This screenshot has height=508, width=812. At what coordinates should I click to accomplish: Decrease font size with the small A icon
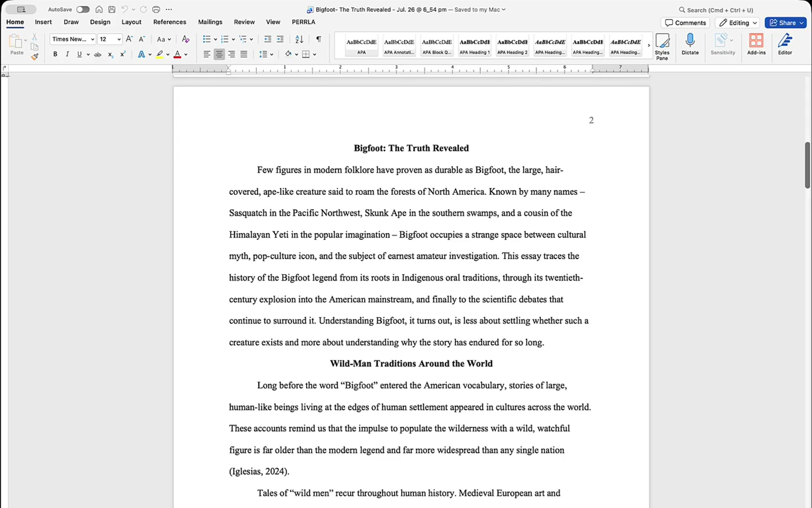pyautogui.click(x=142, y=39)
